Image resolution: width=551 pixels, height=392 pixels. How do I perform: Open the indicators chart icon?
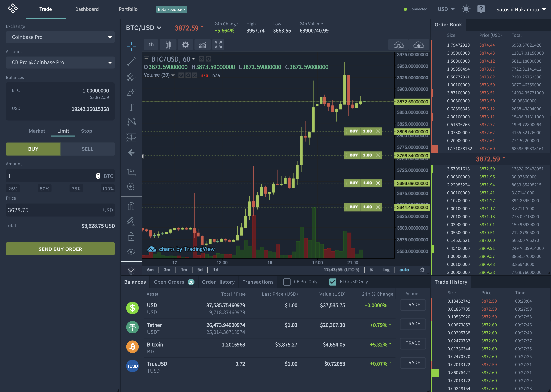[x=202, y=45]
